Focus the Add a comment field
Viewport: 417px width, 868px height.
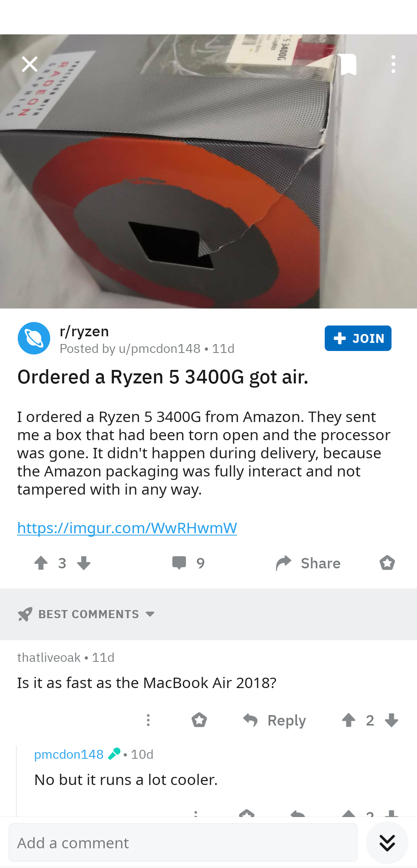point(183,843)
